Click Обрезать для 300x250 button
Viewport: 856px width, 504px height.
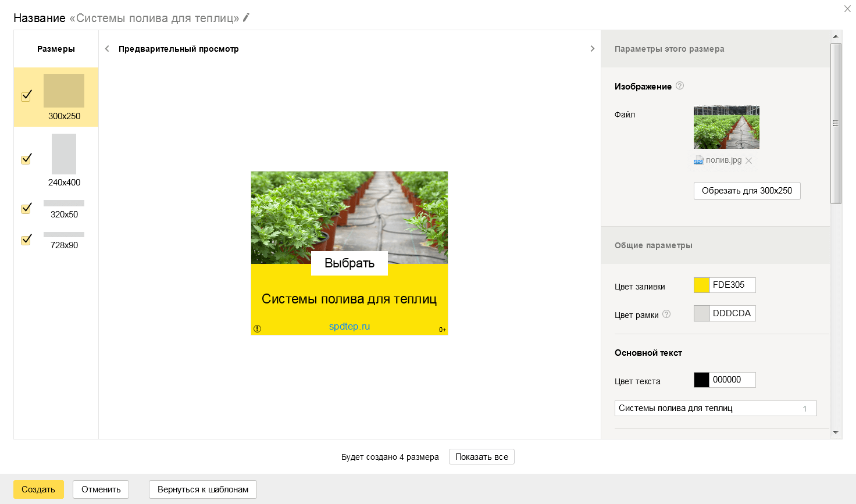tap(747, 191)
